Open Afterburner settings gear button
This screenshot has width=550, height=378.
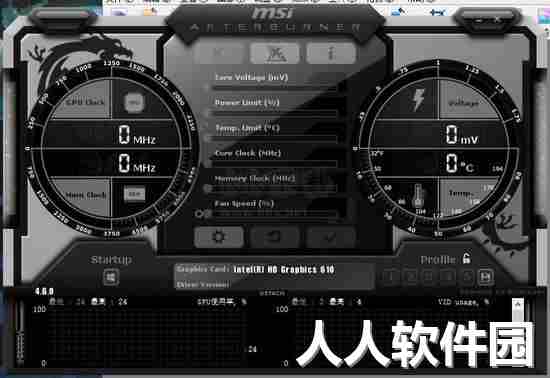pos(219,237)
